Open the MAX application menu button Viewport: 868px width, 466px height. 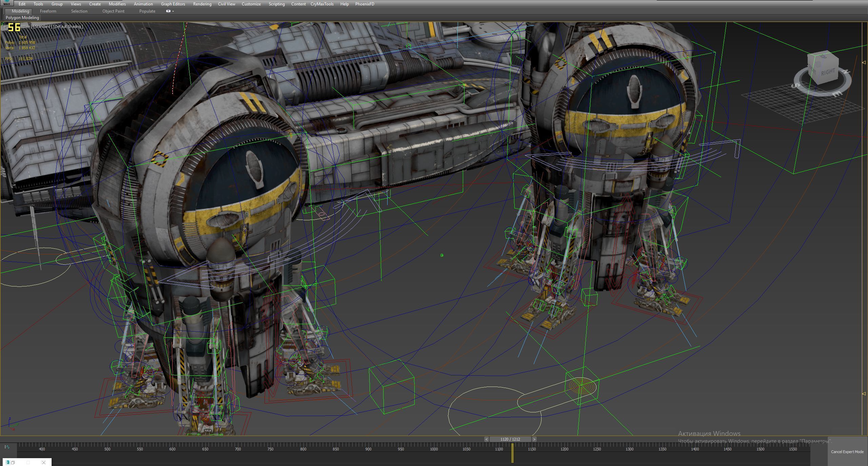[6, 3]
